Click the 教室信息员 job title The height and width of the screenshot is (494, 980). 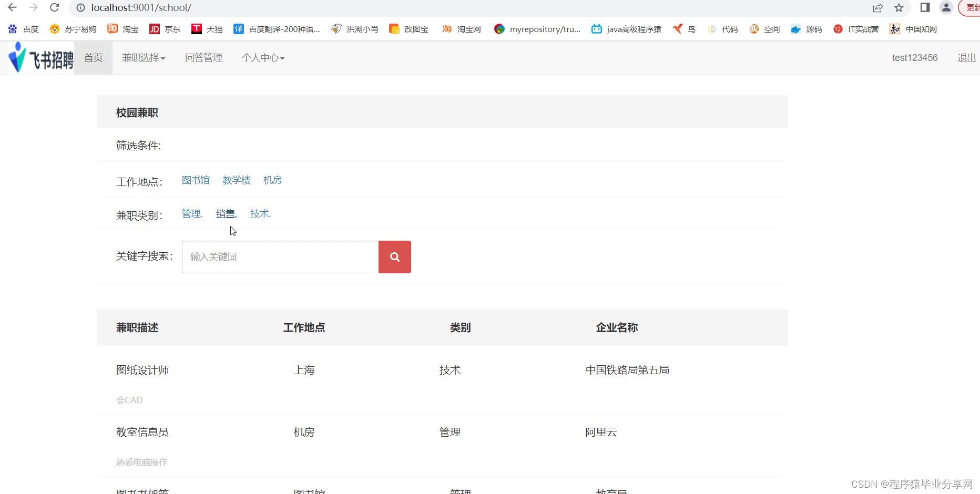[142, 432]
